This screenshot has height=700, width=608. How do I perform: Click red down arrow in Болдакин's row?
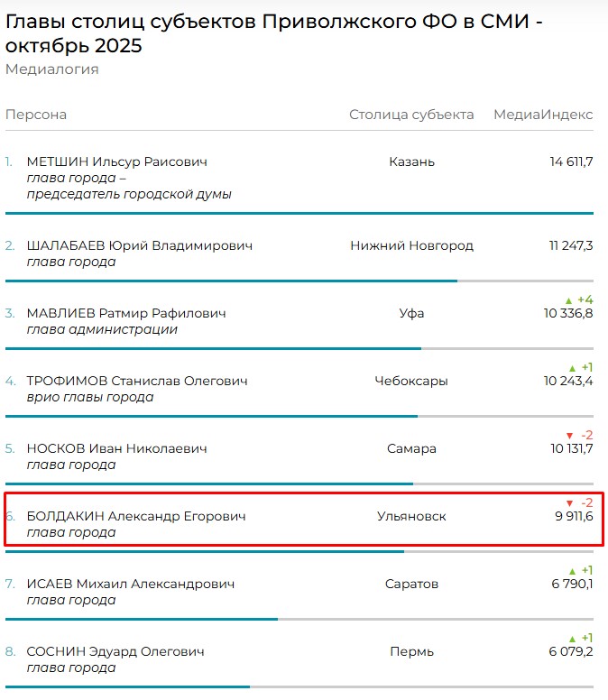tap(568, 503)
